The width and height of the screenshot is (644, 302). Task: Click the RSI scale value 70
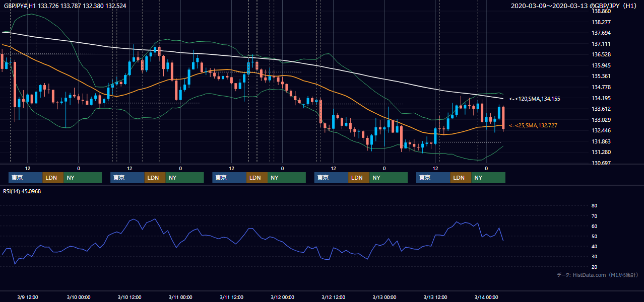[594, 216]
